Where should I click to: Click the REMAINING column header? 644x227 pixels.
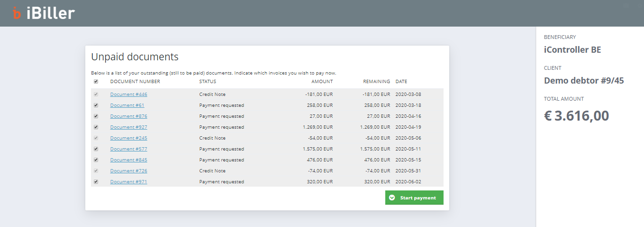coord(377,81)
